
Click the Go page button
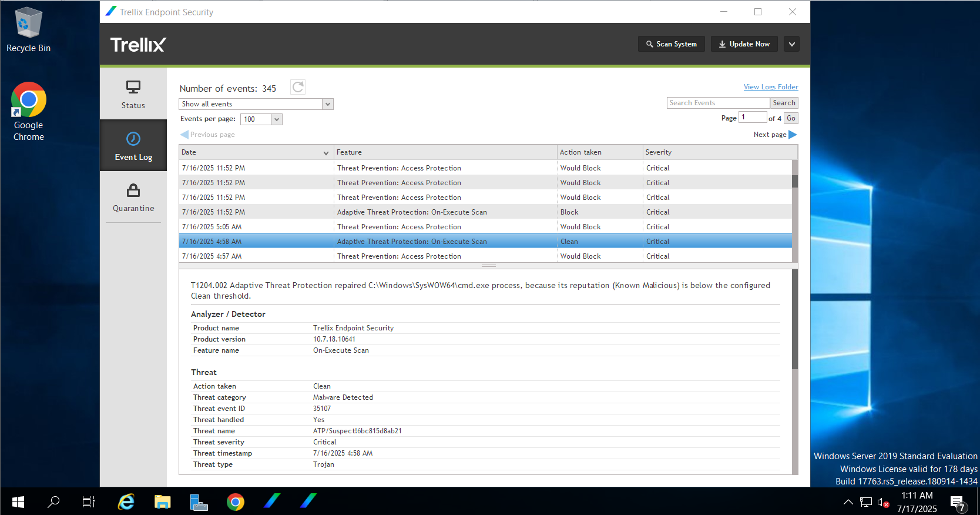[791, 118]
